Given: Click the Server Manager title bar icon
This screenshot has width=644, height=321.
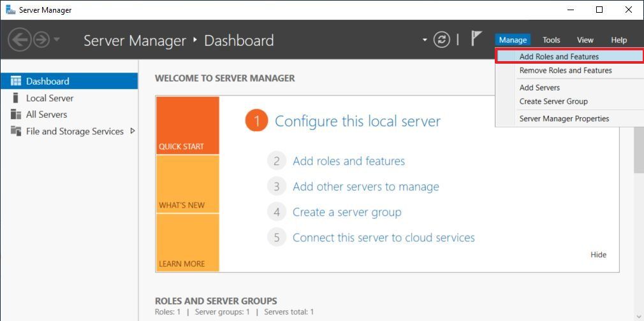Looking at the screenshot, I should pyautogui.click(x=11, y=10).
